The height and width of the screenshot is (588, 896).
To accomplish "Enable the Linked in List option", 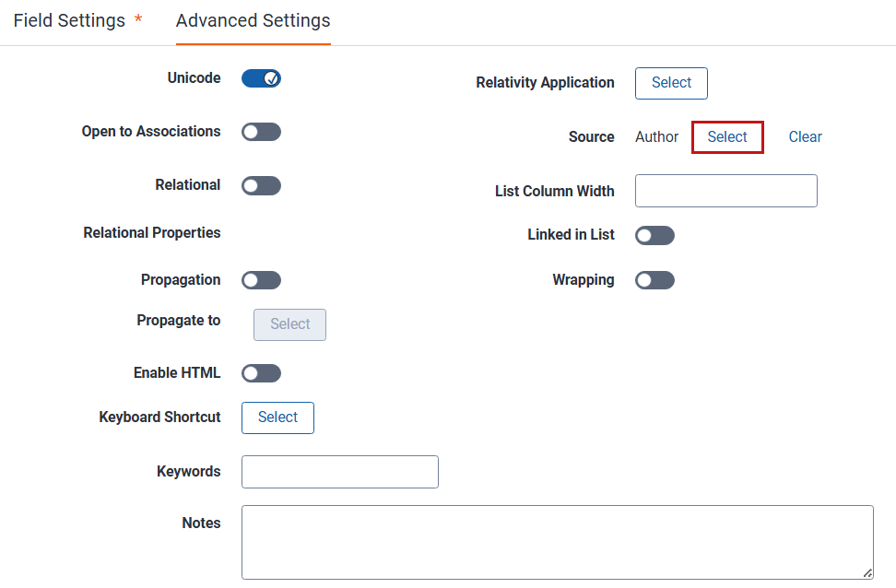I will (654, 235).
